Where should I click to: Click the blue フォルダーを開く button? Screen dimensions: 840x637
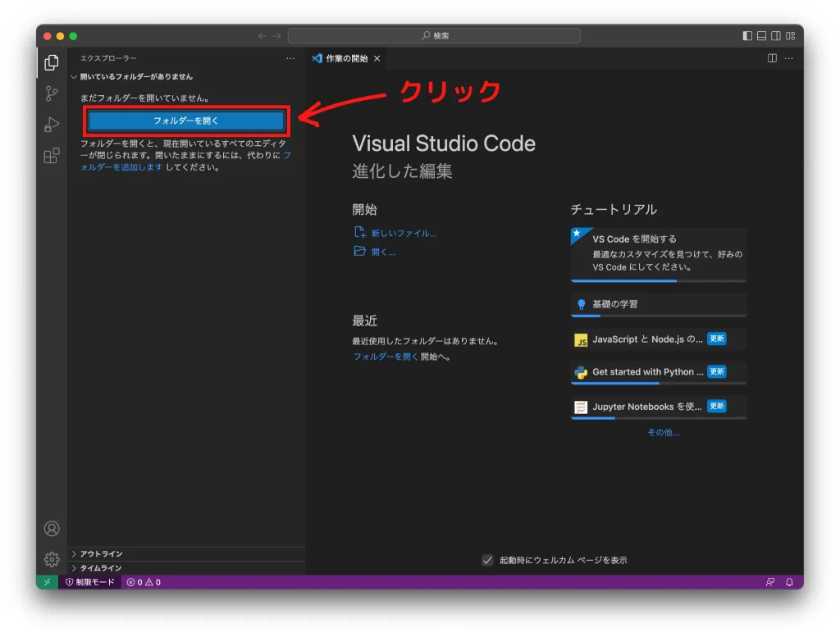(186, 121)
